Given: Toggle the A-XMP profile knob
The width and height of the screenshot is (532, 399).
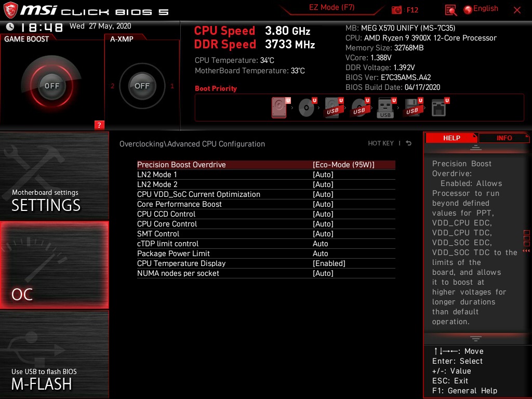Looking at the screenshot, I should [x=142, y=86].
